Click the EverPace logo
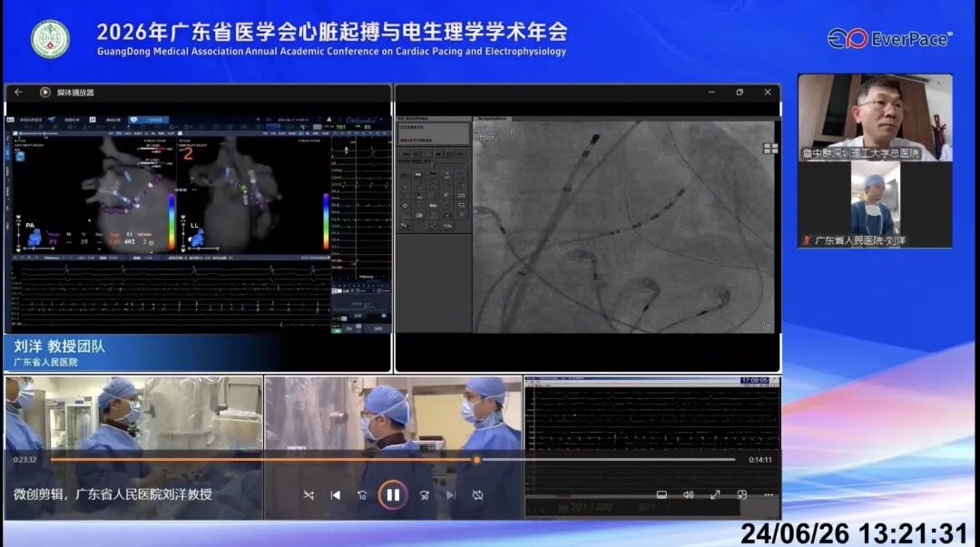Image resolution: width=980 pixels, height=547 pixels. click(889, 39)
